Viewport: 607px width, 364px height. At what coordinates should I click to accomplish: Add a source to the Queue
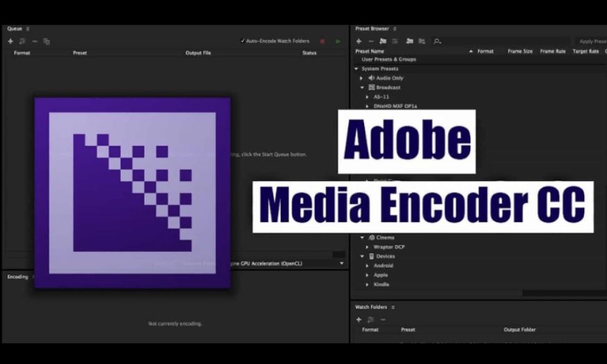point(10,41)
